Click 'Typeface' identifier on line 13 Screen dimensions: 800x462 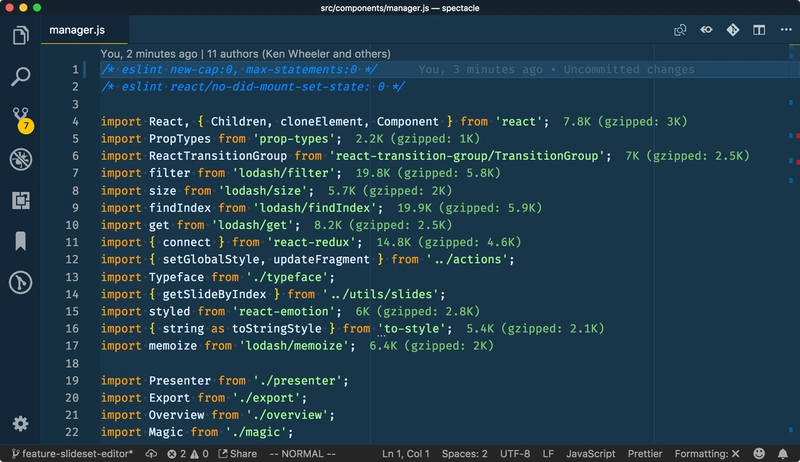click(176, 277)
